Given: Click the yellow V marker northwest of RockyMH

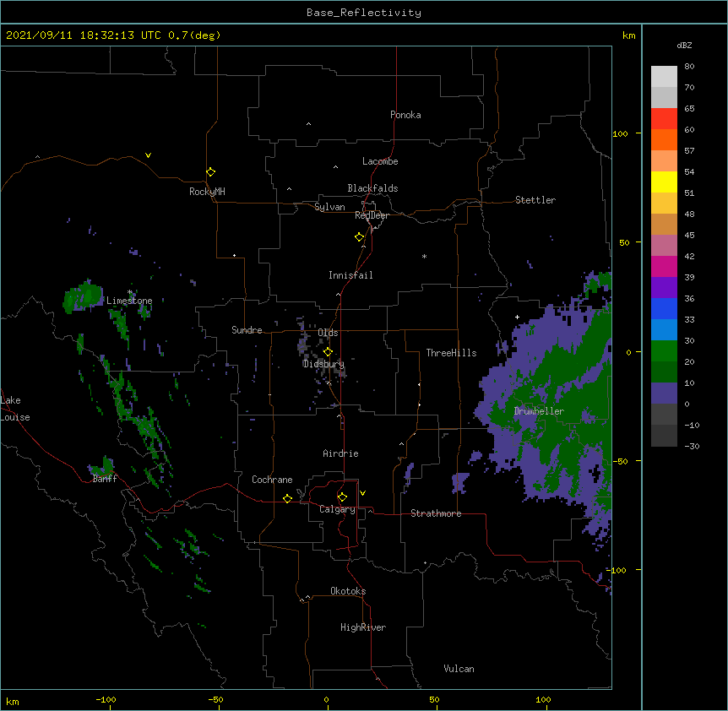Looking at the screenshot, I should [x=148, y=155].
